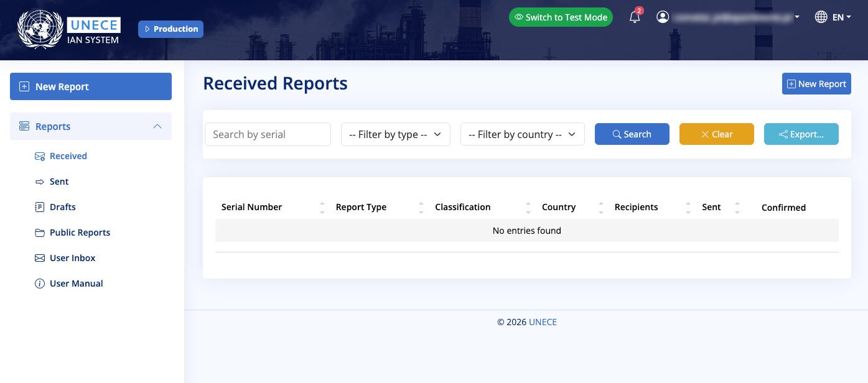Open Received reports in sidebar
The width and height of the screenshot is (868, 383).
[68, 156]
